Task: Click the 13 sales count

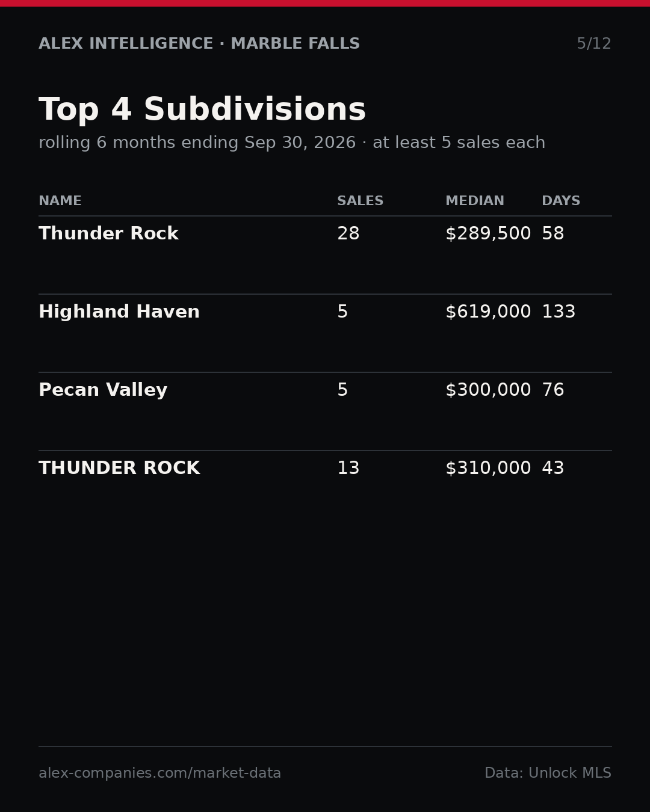Action: coord(348,469)
